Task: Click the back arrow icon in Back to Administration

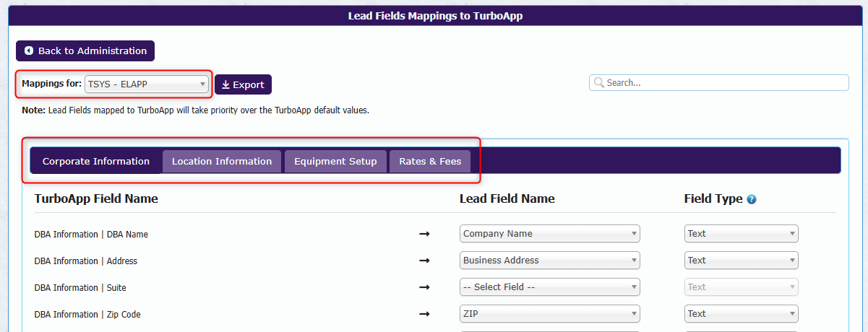Action: click(x=29, y=51)
